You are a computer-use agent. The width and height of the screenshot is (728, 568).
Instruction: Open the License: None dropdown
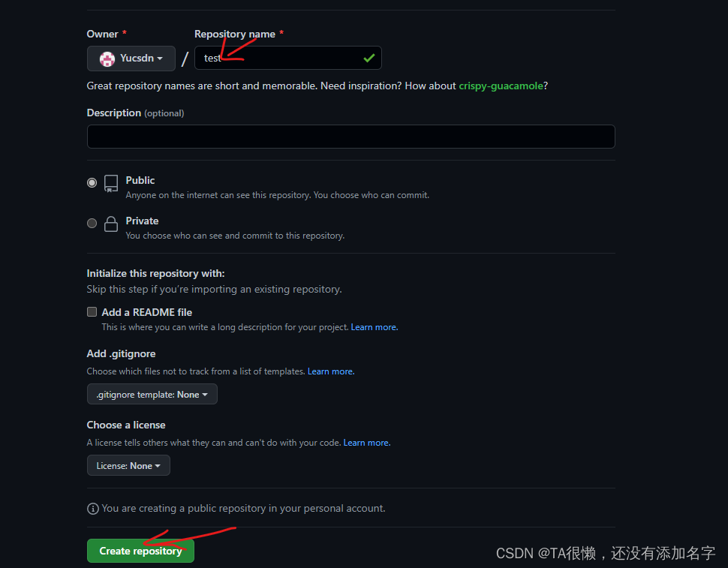coord(128,465)
